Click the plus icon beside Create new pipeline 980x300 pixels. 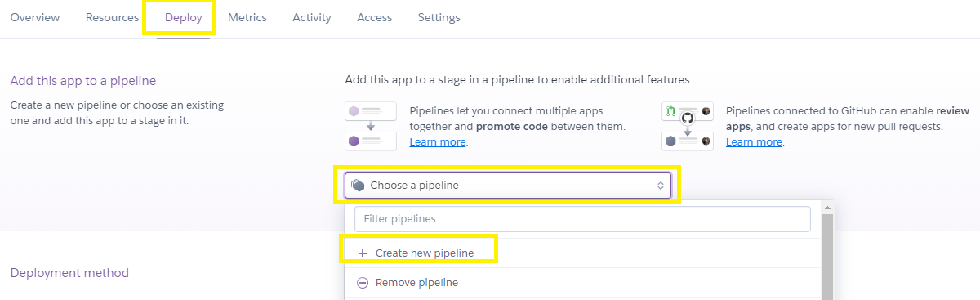tap(363, 253)
